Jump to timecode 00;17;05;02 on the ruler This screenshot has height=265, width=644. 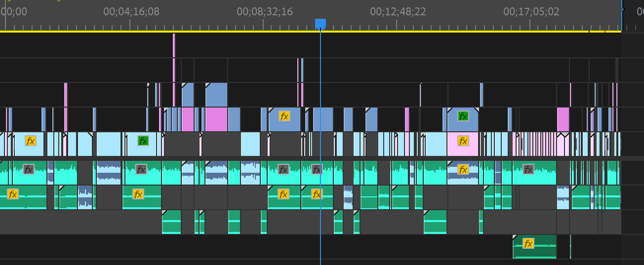531,12
